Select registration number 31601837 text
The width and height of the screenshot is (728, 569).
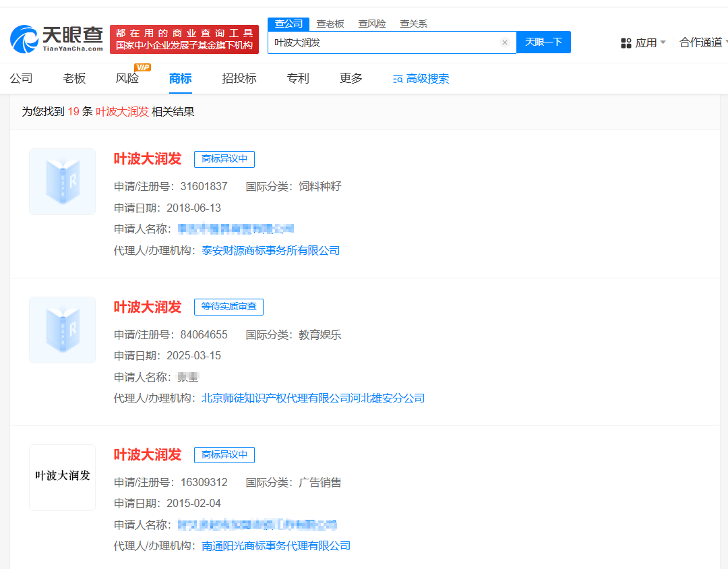click(x=204, y=186)
